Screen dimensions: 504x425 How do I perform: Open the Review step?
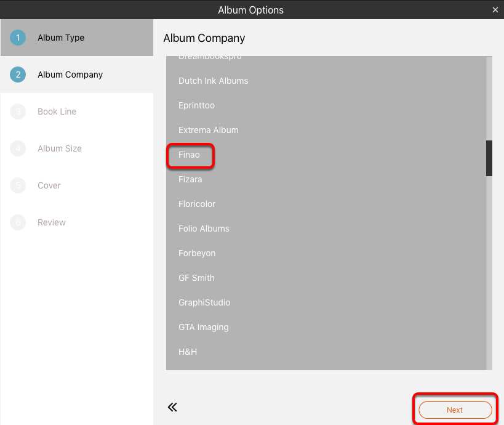77,222
